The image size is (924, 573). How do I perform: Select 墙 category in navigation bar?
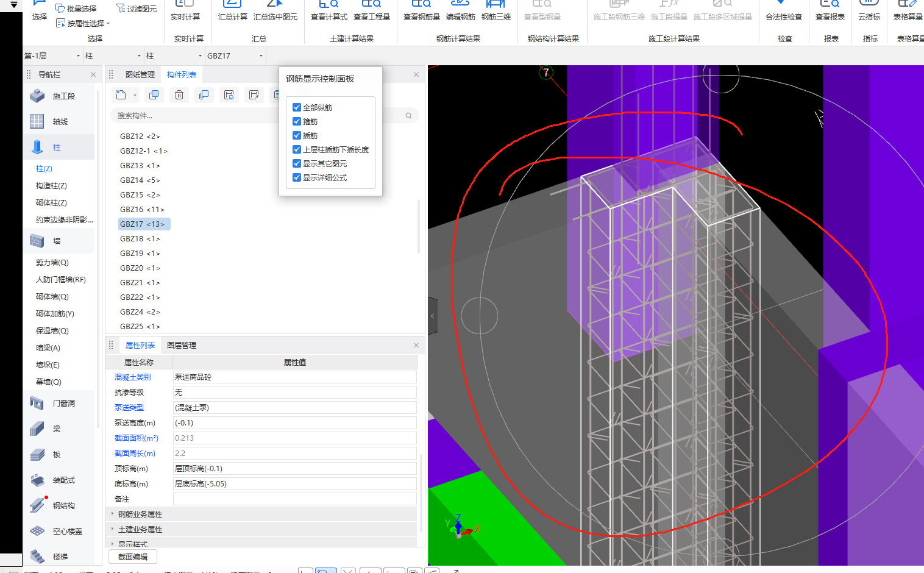coord(59,241)
